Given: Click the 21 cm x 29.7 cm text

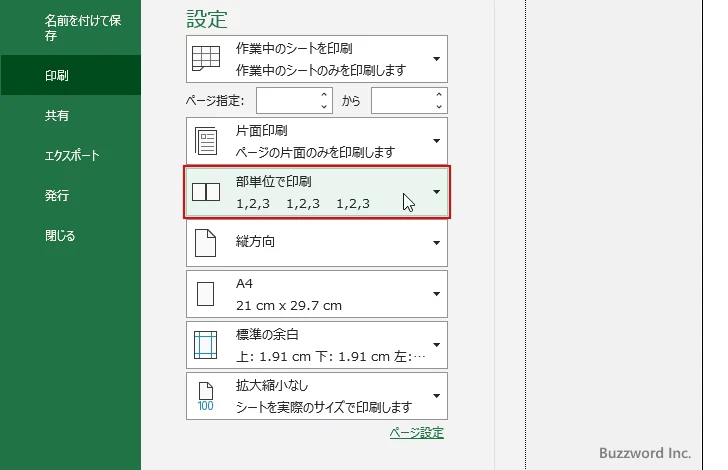Looking at the screenshot, I should coord(289,306).
